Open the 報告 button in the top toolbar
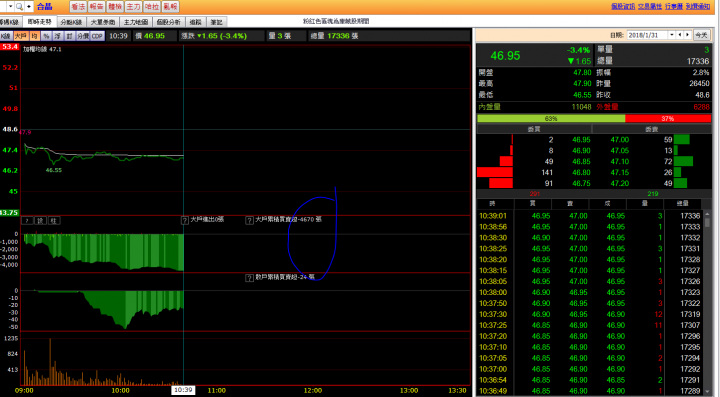The height and width of the screenshot is (397, 720). pos(96,6)
